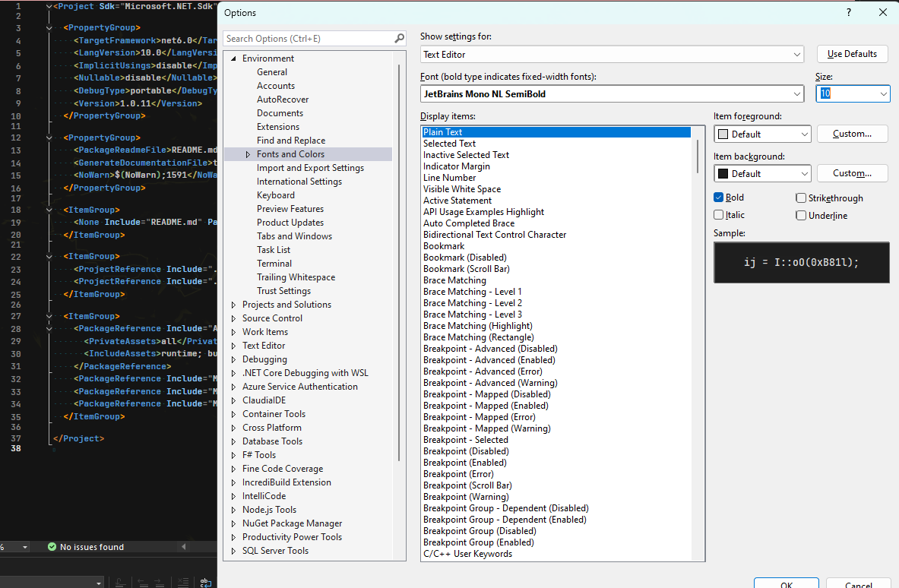Click the Use Defaults button
Viewport: 899px width, 588px height.
852,54
